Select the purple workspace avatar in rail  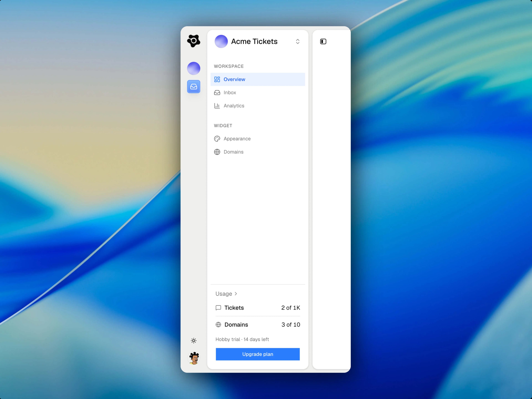[x=194, y=68]
